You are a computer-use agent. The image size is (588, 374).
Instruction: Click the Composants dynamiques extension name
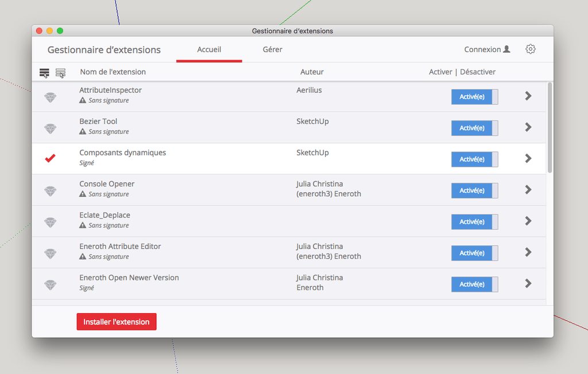coord(123,153)
